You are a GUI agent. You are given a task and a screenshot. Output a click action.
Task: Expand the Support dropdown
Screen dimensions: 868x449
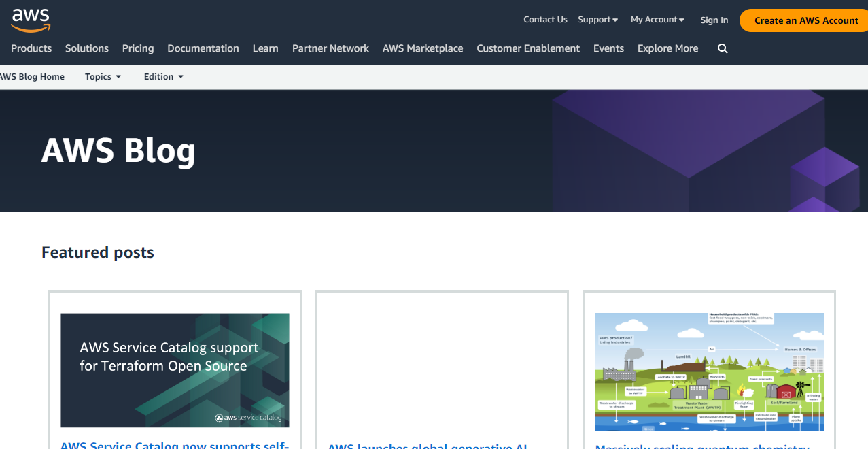(598, 20)
